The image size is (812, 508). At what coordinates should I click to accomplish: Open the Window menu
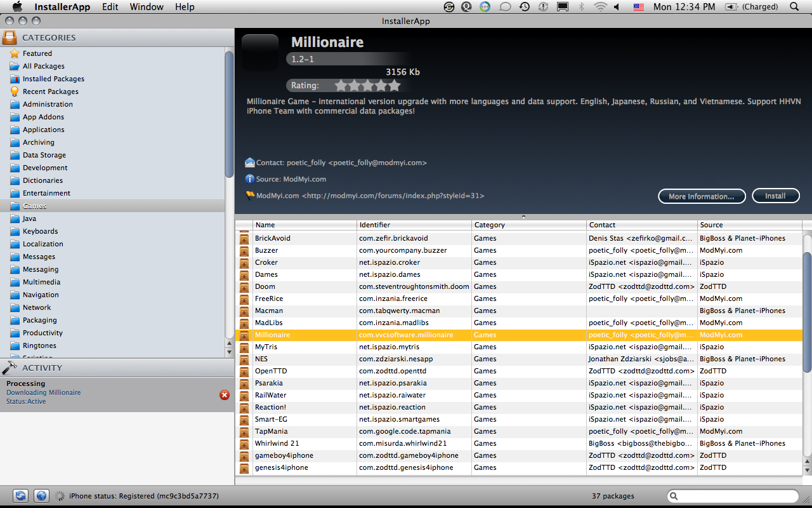[147, 7]
